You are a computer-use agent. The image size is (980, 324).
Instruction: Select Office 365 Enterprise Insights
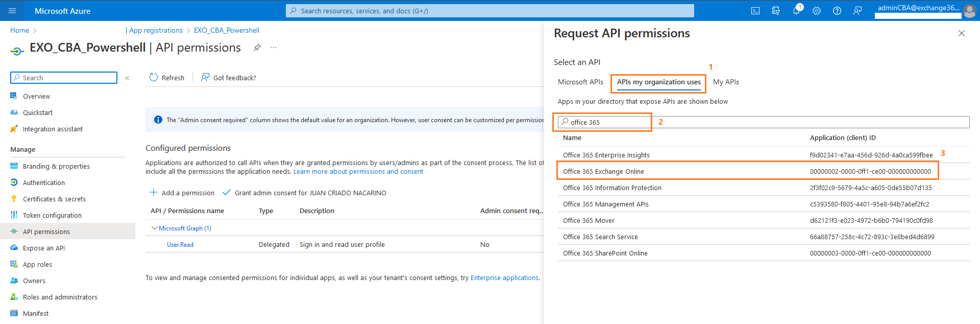(764, 155)
